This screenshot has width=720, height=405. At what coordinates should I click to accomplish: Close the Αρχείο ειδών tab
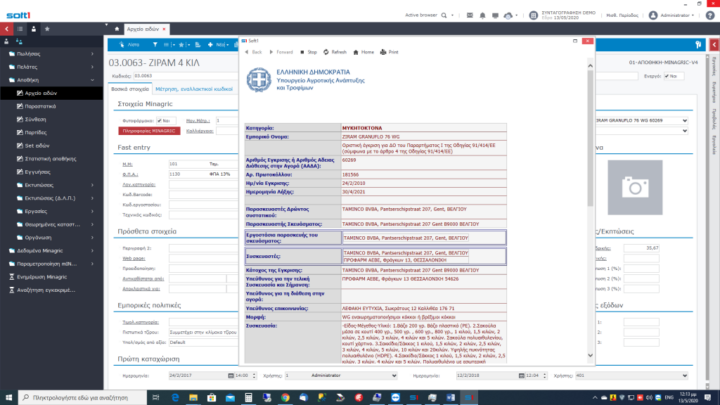(x=164, y=29)
